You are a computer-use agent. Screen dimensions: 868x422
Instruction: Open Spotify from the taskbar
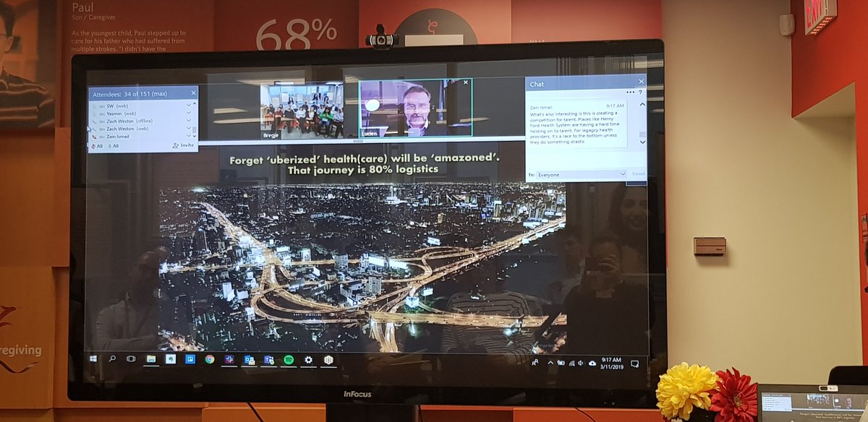pyautogui.click(x=288, y=359)
